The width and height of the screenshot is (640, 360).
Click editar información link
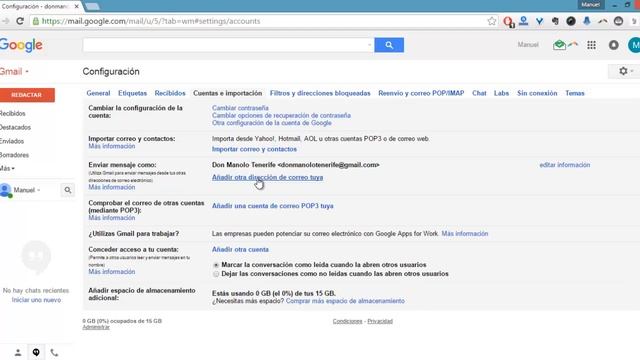coord(564,165)
